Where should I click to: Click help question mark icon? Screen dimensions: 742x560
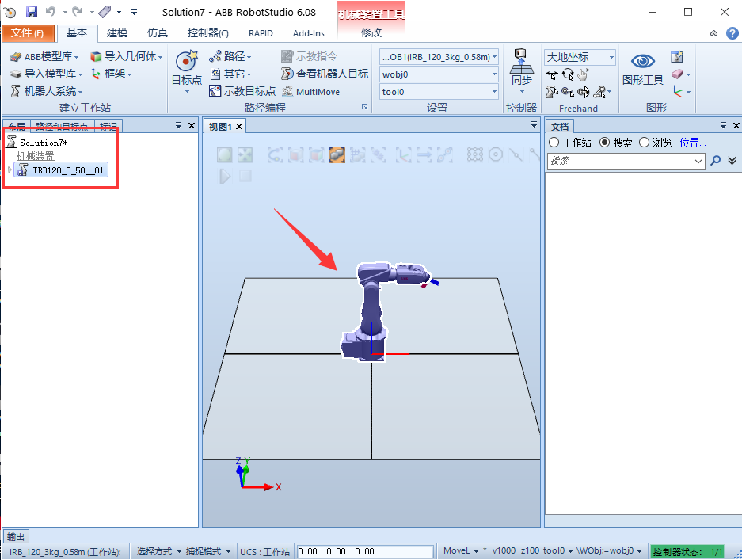coord(732,33)
